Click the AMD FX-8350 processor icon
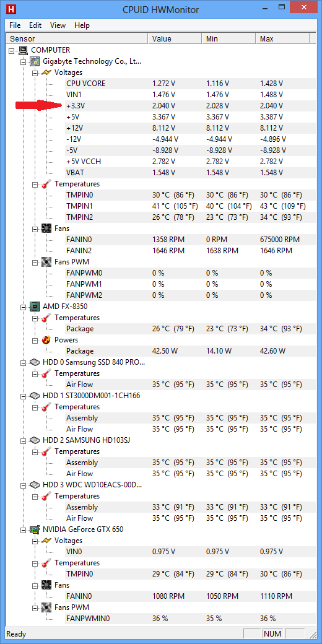 click(x=35, y=307)
